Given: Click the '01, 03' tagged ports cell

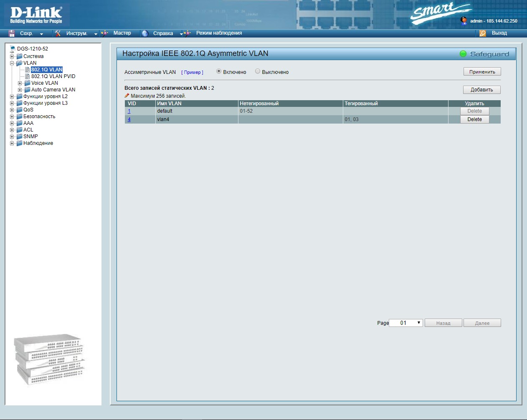Looking at the screenshot, I should [x=395, y=119].
